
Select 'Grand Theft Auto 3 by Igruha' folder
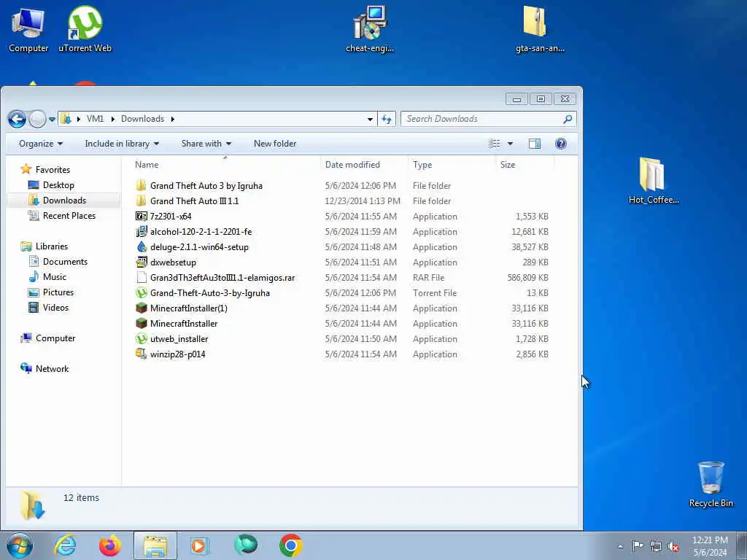pyautogui.click(x=206, y=186)
